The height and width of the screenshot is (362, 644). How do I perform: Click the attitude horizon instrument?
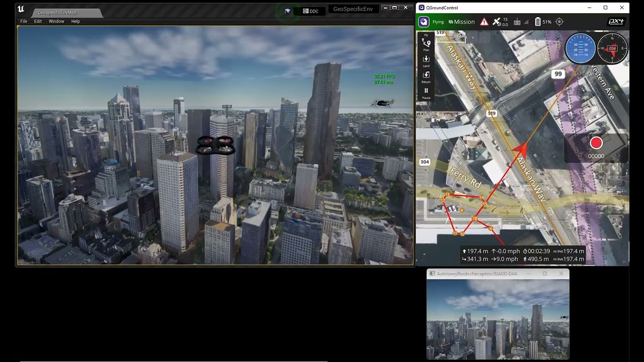point(580,48)
